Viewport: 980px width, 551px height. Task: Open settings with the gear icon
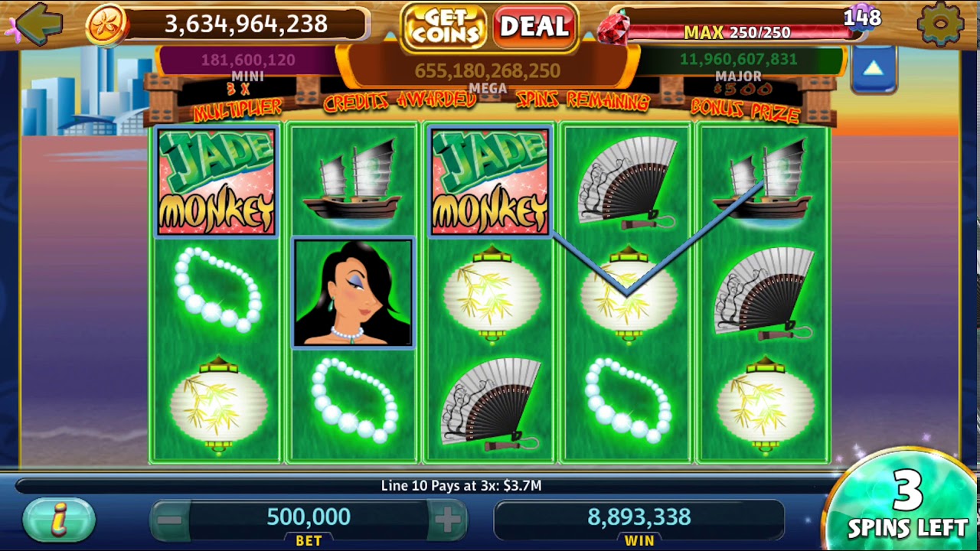[939, 24]
